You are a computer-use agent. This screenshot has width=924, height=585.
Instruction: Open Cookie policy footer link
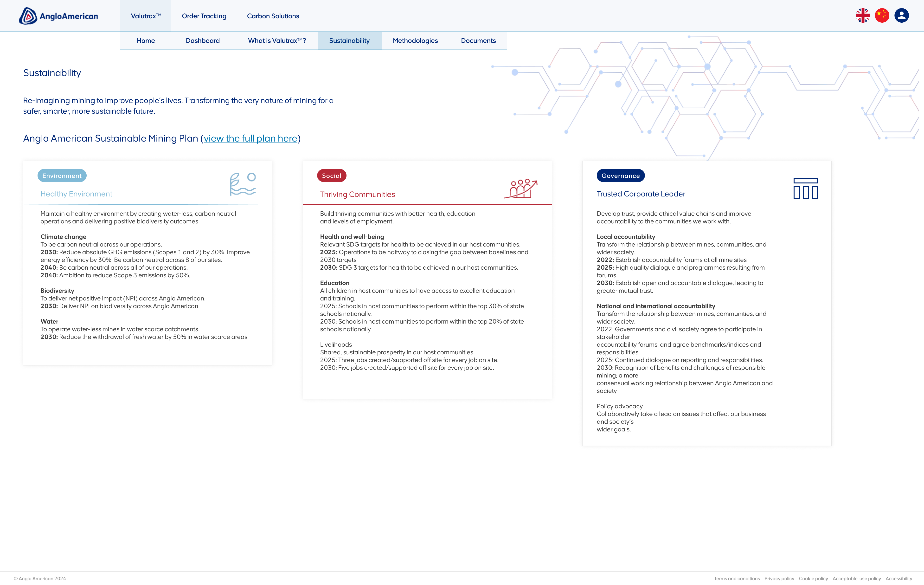[x=813, y=578]
